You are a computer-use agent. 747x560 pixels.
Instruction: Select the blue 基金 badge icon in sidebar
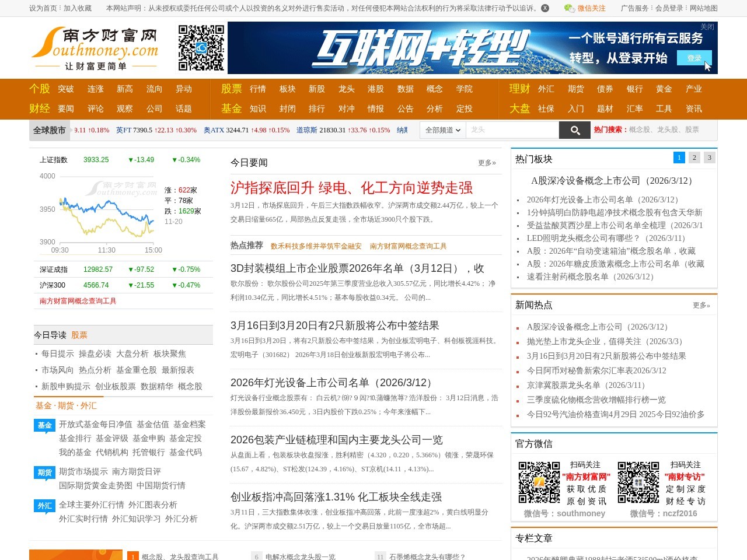pos(44,425)
